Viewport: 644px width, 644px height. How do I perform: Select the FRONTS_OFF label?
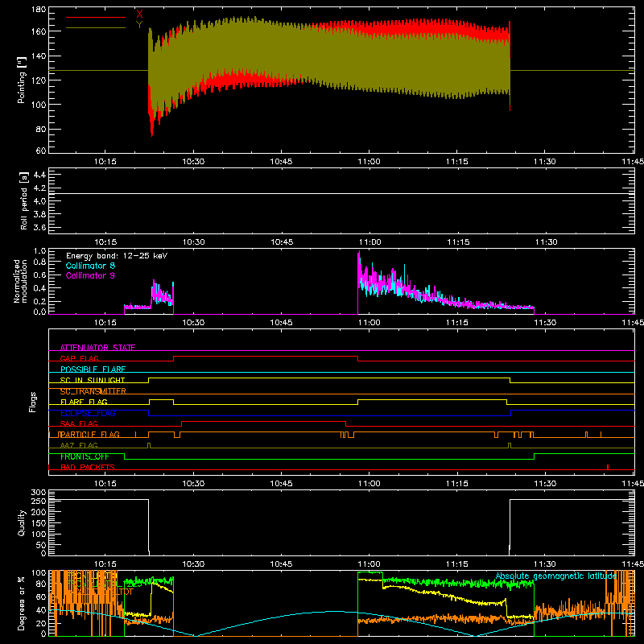[x=85, y=456]
